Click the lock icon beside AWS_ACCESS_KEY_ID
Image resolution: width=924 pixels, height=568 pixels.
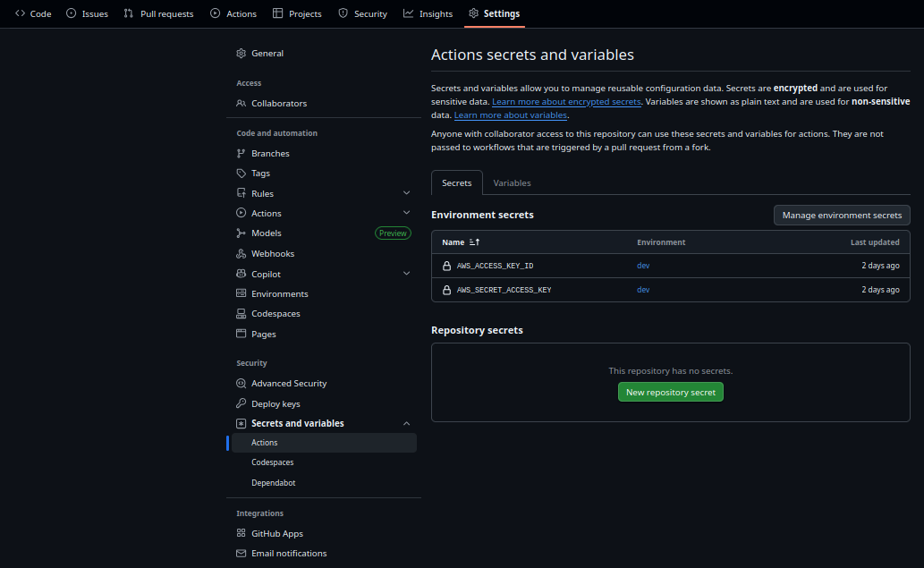coord(446,266)
